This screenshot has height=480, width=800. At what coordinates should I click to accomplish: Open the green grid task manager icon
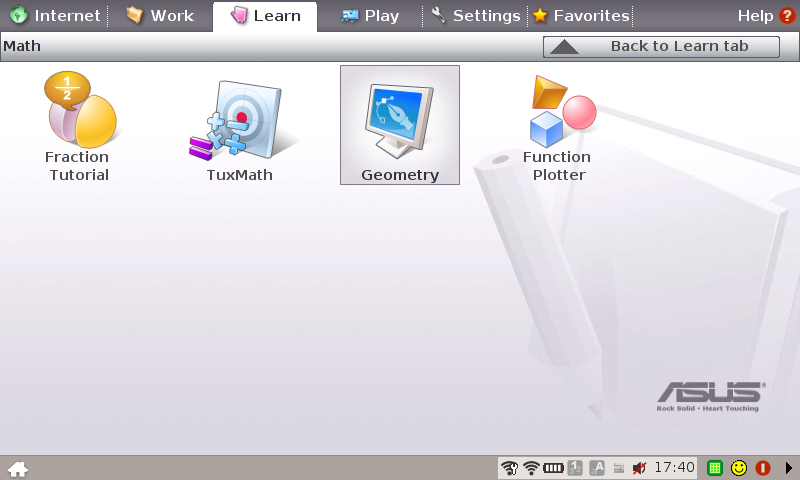[x=715, y=467]
